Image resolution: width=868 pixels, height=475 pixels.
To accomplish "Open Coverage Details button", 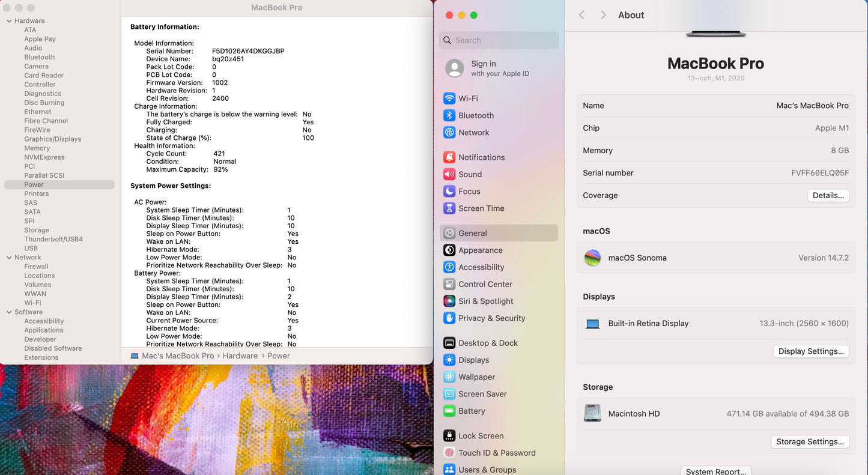I will (x=828, y=195).
